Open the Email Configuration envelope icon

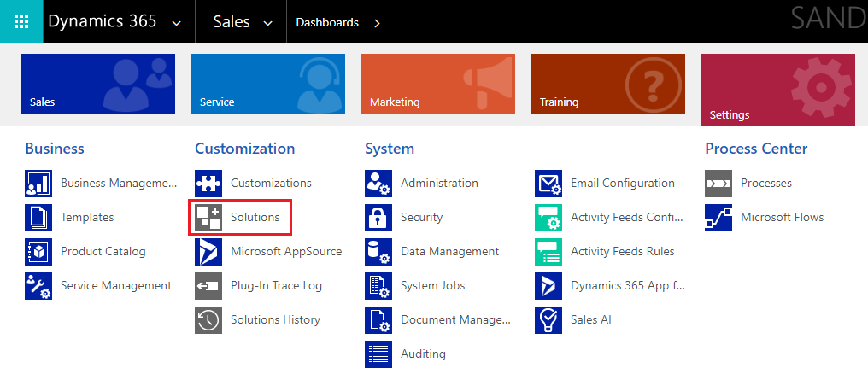point(548,183)
